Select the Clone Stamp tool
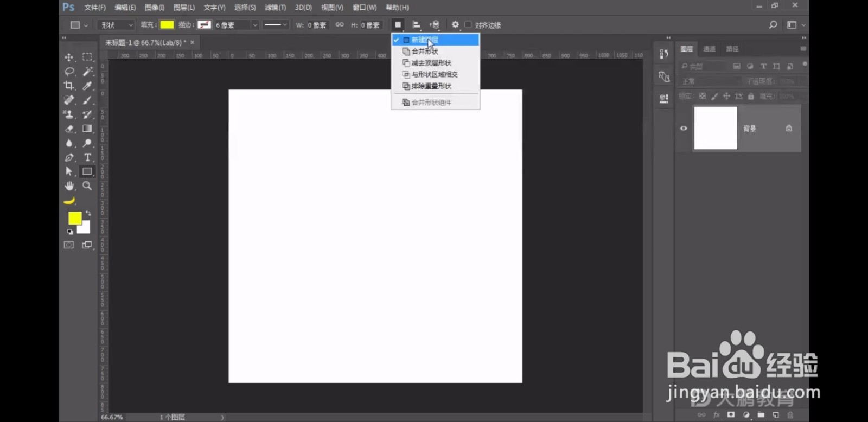Screen dimensions: 868x422 point(69,114)
